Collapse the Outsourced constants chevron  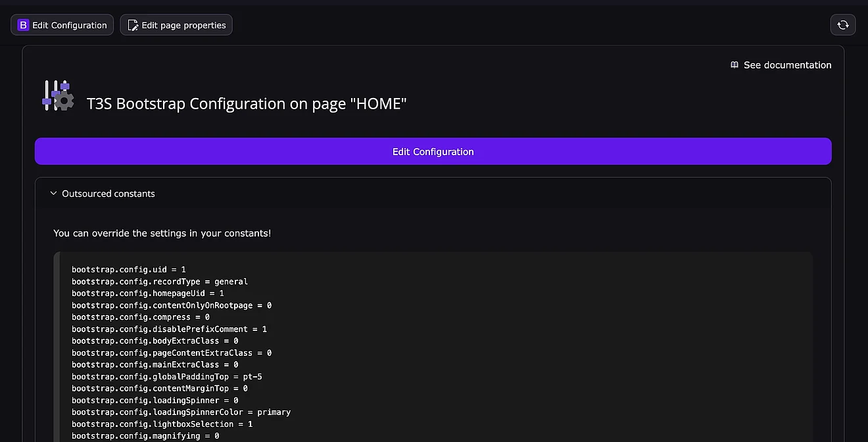[x=53, y=193]
